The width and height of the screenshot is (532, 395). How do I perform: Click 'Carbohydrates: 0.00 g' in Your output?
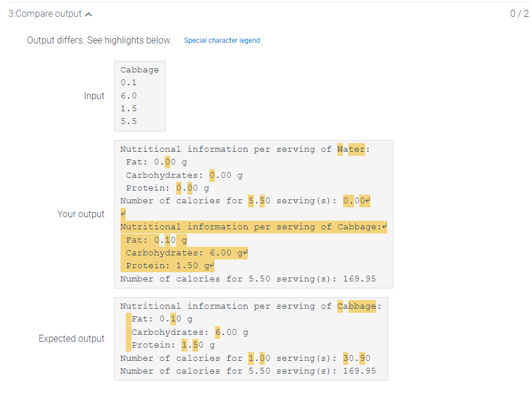click(184, 175)
